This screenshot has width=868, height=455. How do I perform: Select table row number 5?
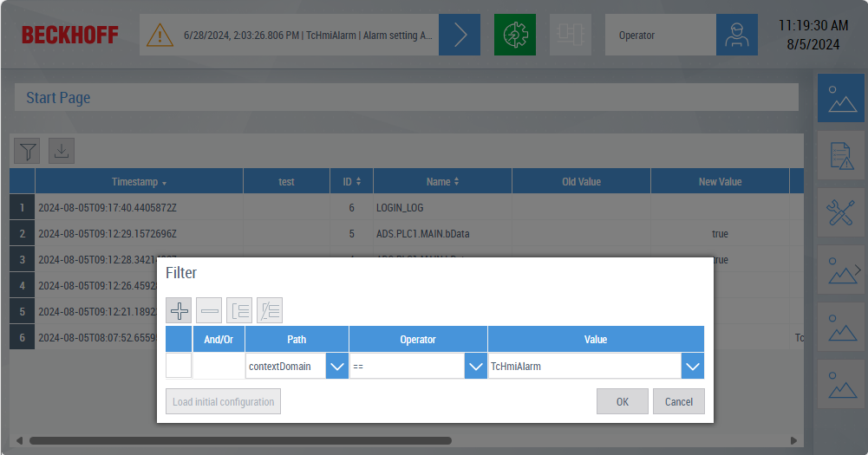pos(23,312)
